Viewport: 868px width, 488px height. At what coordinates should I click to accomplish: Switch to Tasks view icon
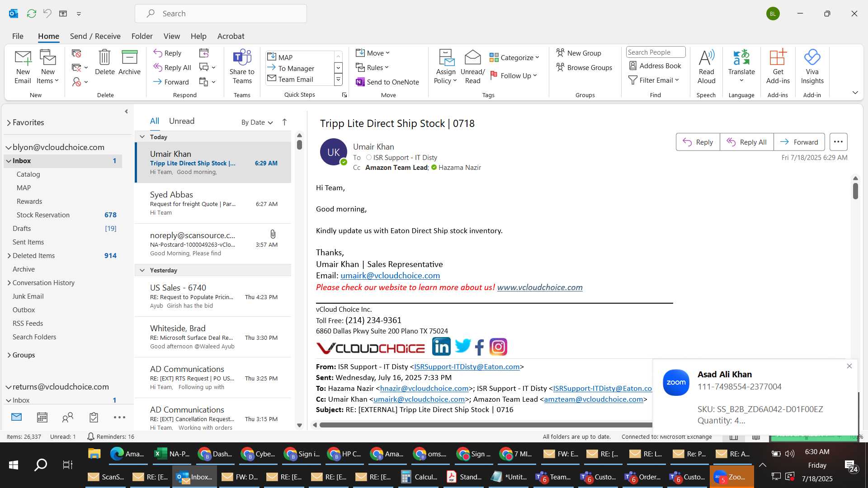click(94, 418)
